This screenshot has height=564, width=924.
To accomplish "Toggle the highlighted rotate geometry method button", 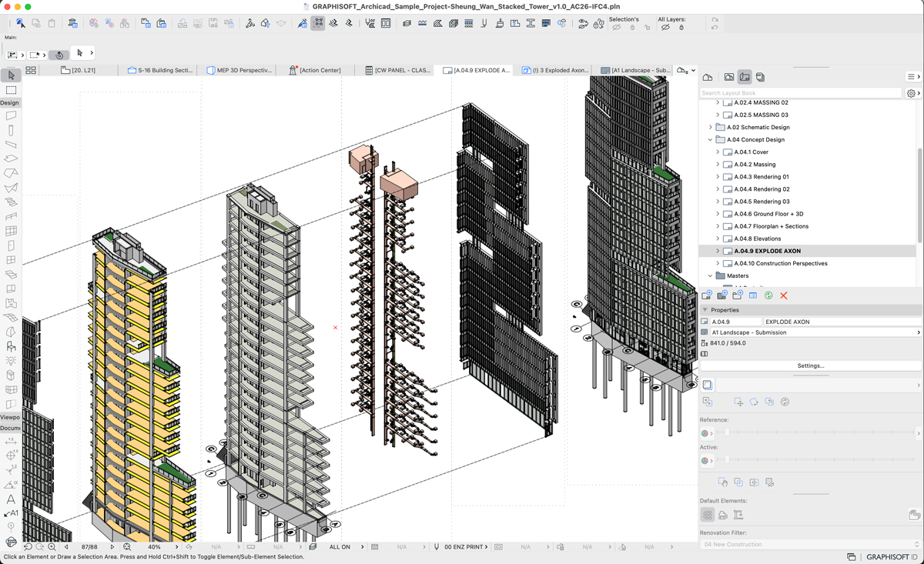I will coord(59,55).
